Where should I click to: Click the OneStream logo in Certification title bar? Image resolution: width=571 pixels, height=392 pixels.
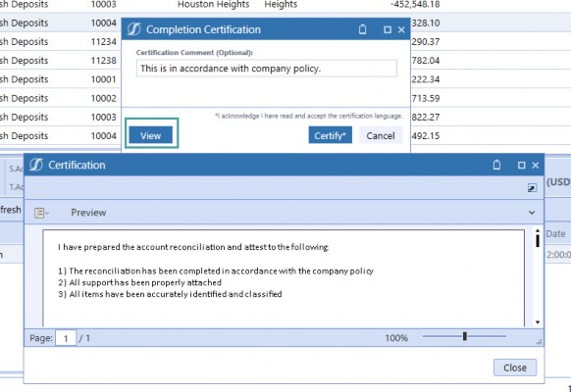pyautogui.click(x=36, y=165)
